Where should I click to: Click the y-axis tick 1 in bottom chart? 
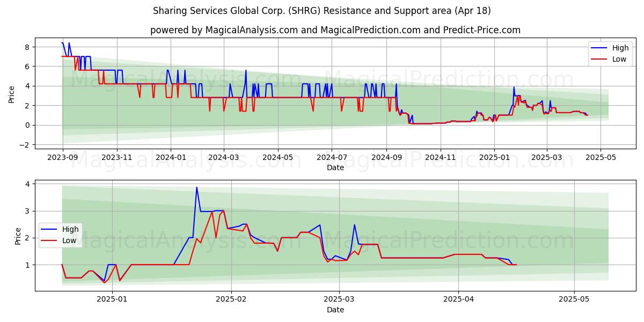(27, 265)
